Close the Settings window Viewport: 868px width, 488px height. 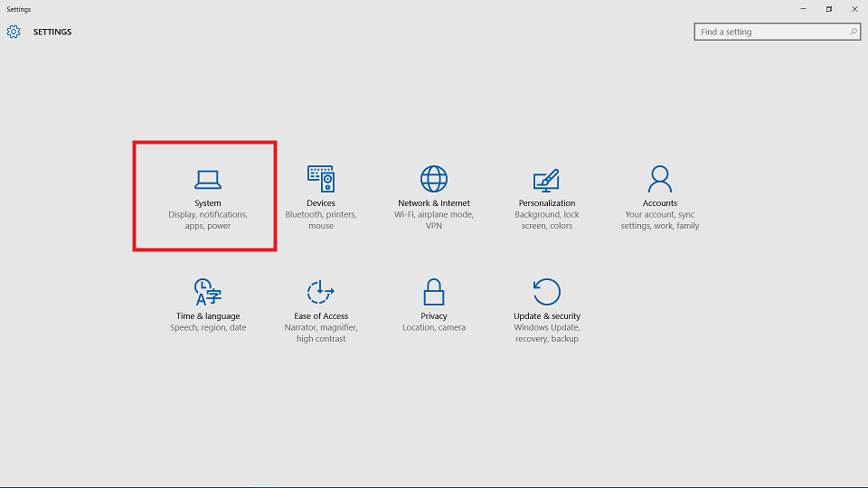click(854, 9)
